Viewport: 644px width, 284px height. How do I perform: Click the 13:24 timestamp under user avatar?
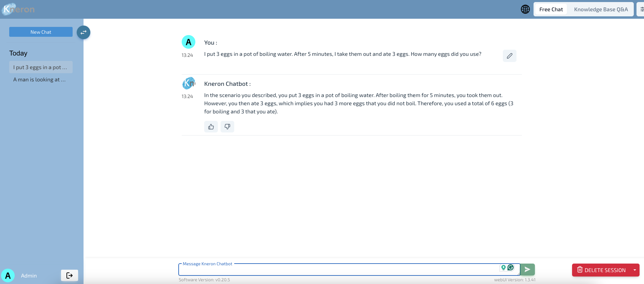187,55
